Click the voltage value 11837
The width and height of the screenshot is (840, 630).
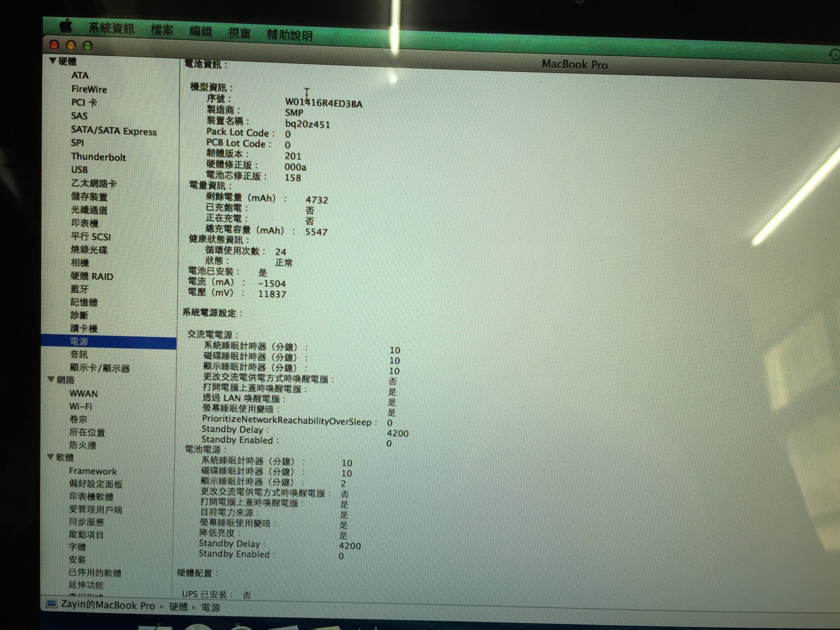tap(272, 294)
